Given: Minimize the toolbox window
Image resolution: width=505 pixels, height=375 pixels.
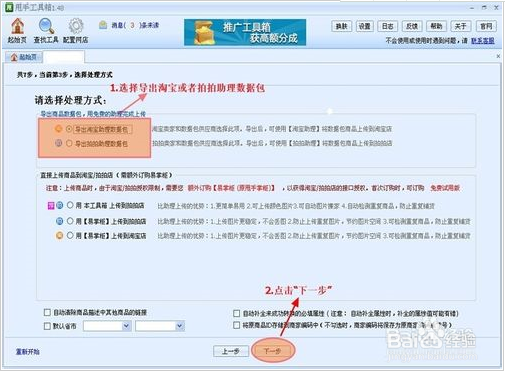Looking at the screenshot, I should (472, 7).
